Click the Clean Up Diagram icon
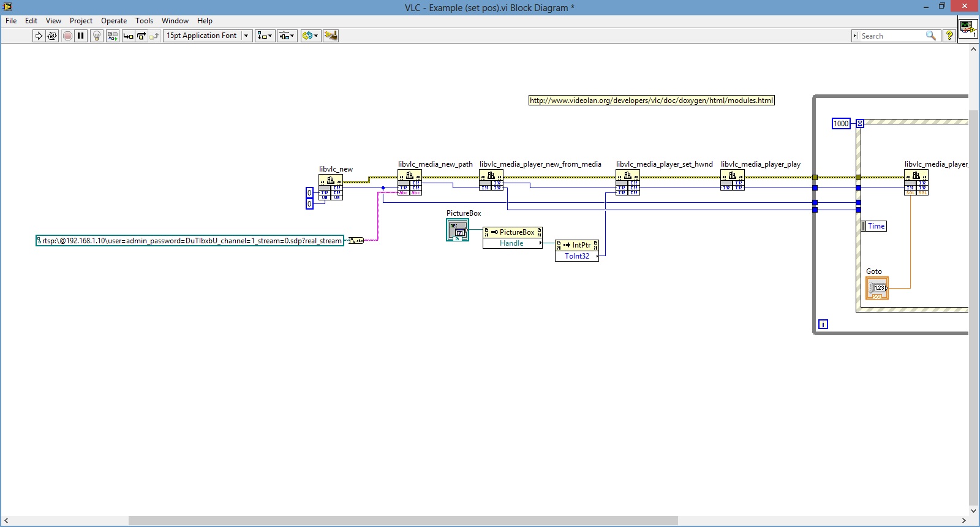This screenshot has width=980, height=527. coord(331,36)
